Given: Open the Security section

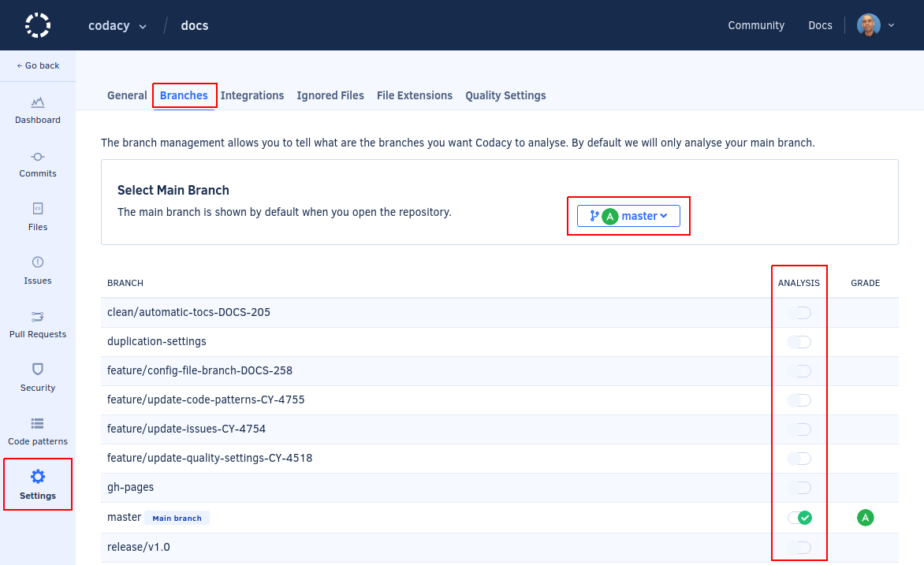Looking at the screenshot, I should pyautogui.click(x=37, y=377).
